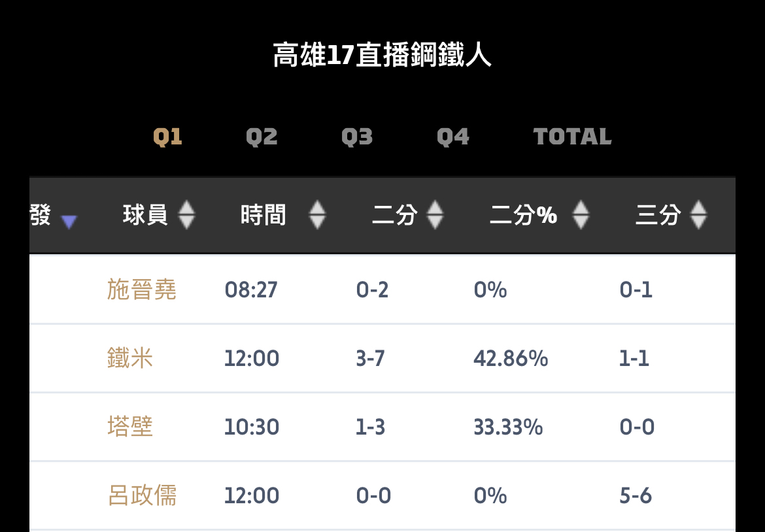Sort by 時間 column arrows
Viewport: 765px width, 532px height.
tap(317, 214)
